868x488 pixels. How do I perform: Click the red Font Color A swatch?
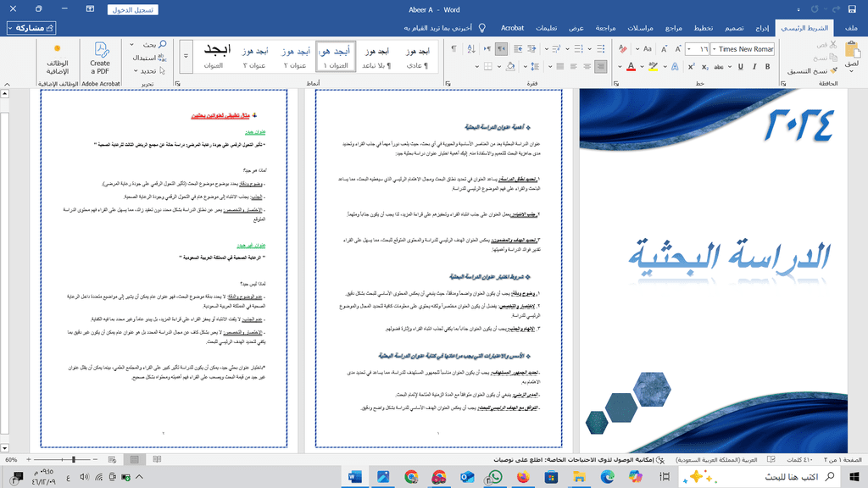(631, 66)
